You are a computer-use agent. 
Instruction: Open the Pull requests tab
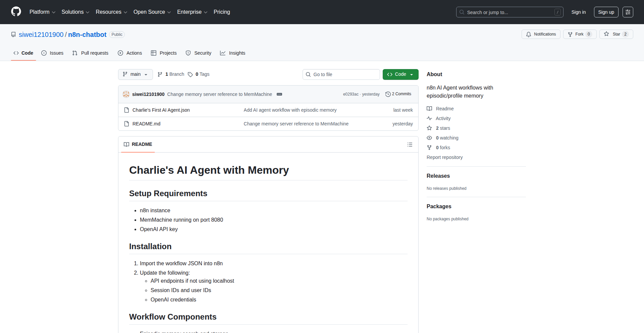tap(90, 53)
